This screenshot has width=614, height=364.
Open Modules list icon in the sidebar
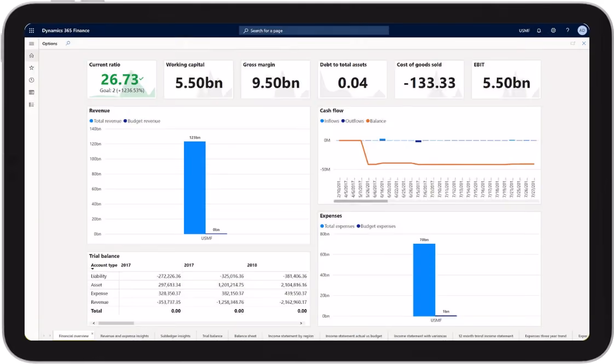[31, 104]
